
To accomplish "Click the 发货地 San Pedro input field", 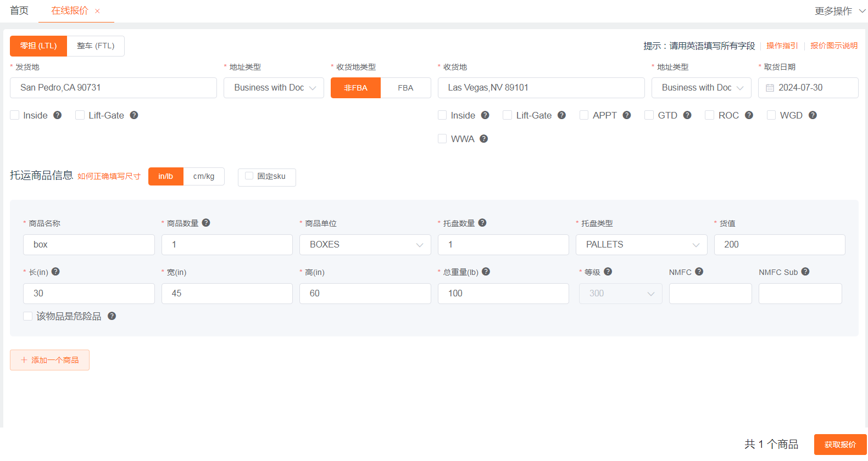I will [x=113, y=88].
